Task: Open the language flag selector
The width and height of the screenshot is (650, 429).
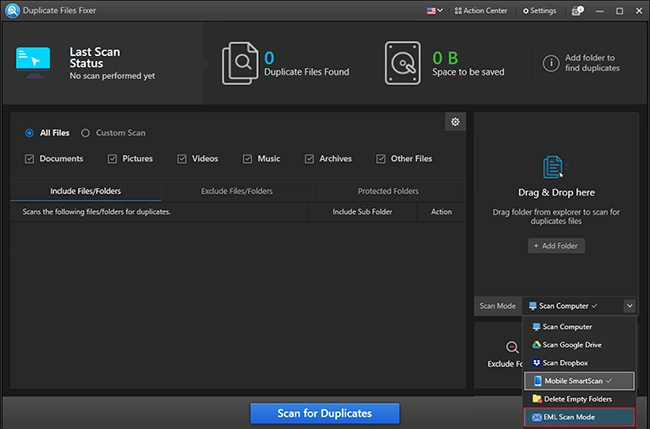Action: 434,11
